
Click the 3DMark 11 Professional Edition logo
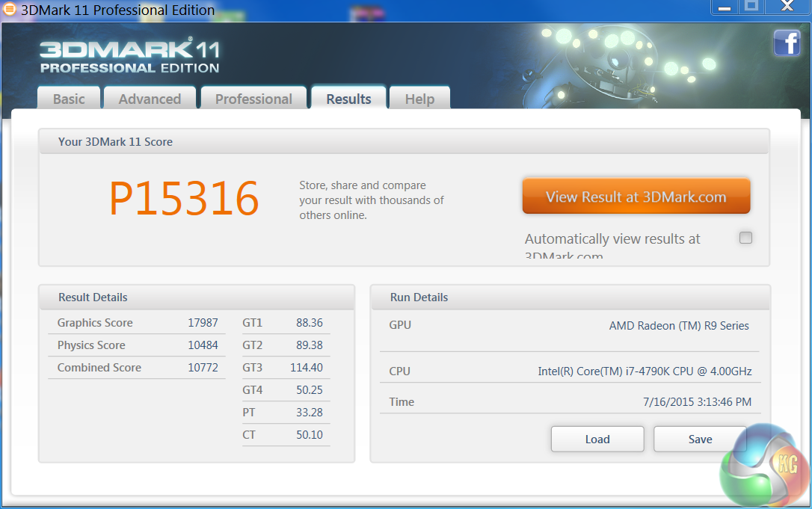click(130, 56)
